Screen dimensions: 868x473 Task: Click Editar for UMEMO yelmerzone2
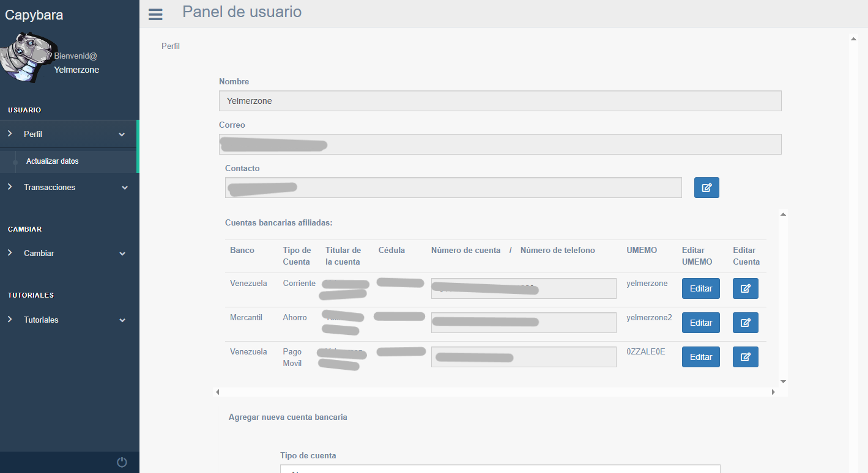tap(701, 323)
